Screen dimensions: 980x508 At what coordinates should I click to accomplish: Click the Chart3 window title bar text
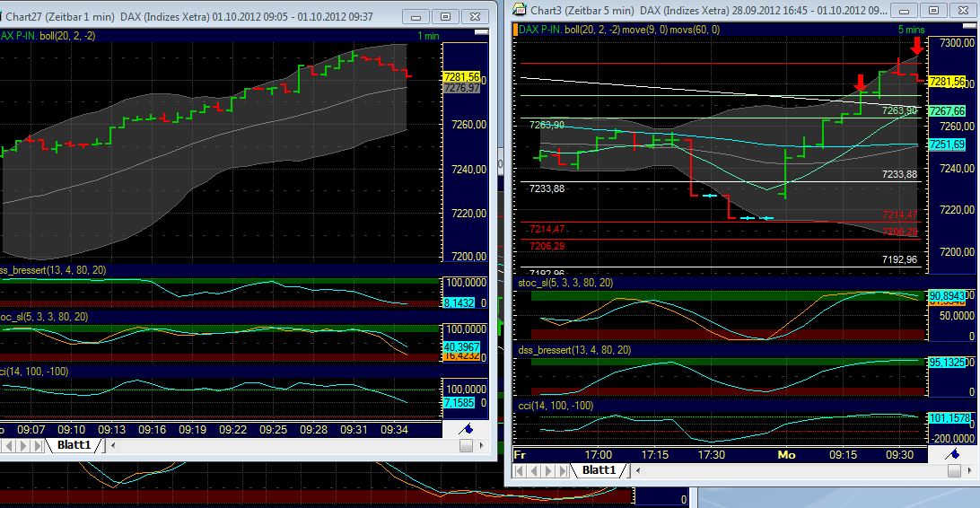pyautogui.click(x=709, y=10)
